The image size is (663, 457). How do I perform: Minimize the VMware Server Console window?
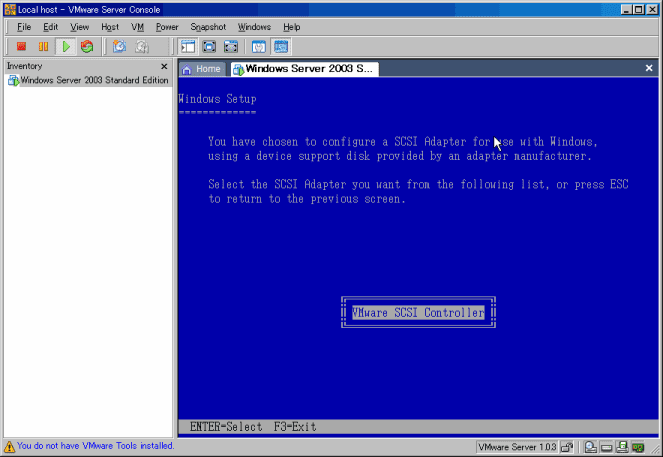[627, 9]
